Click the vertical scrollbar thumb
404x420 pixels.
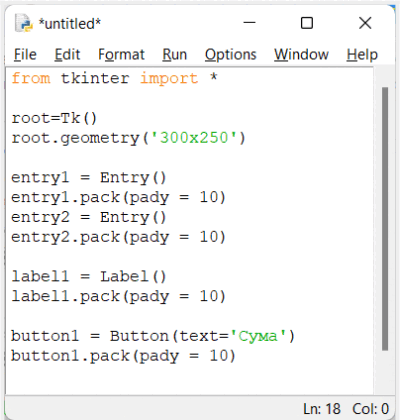(385, 219)
